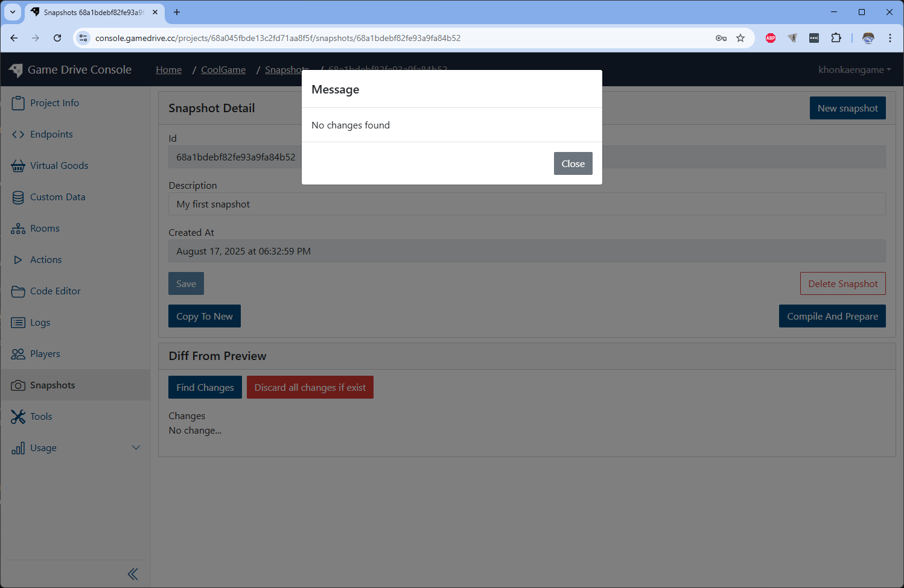Click the Rooms network diagram icon
The height and width of the screenshot is (588, 904).
(18, 229)
